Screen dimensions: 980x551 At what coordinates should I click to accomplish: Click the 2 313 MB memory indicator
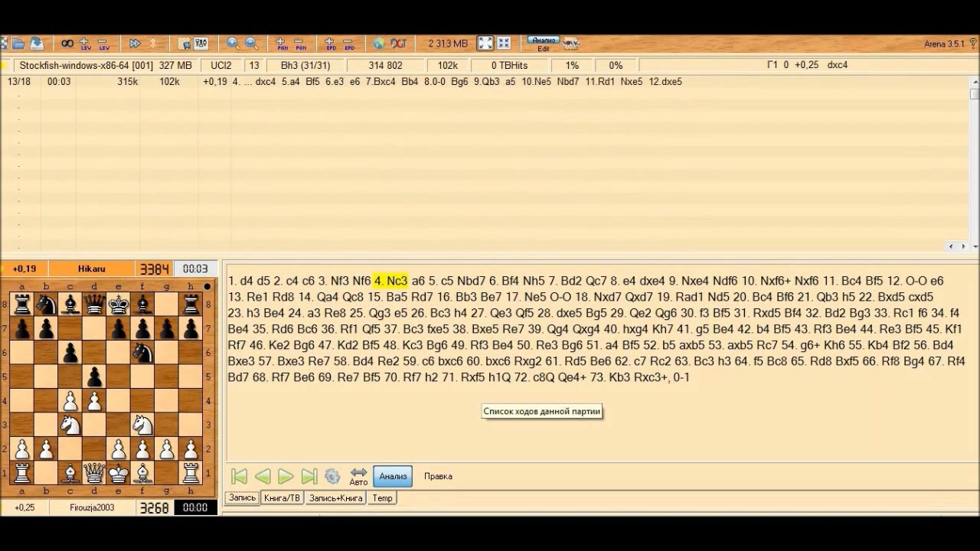(x=448, y=44)
